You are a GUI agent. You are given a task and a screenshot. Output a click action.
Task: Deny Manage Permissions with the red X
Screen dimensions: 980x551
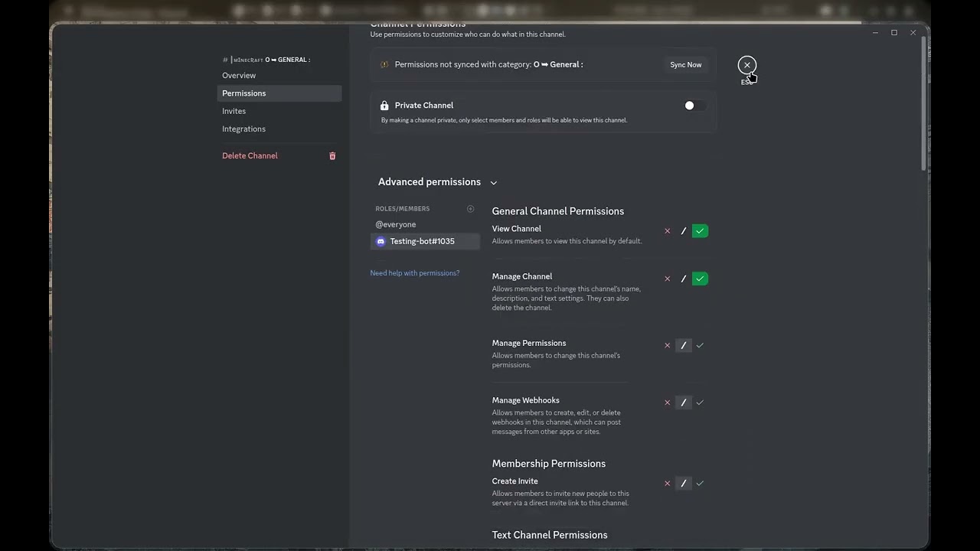(x=667, y=345)
